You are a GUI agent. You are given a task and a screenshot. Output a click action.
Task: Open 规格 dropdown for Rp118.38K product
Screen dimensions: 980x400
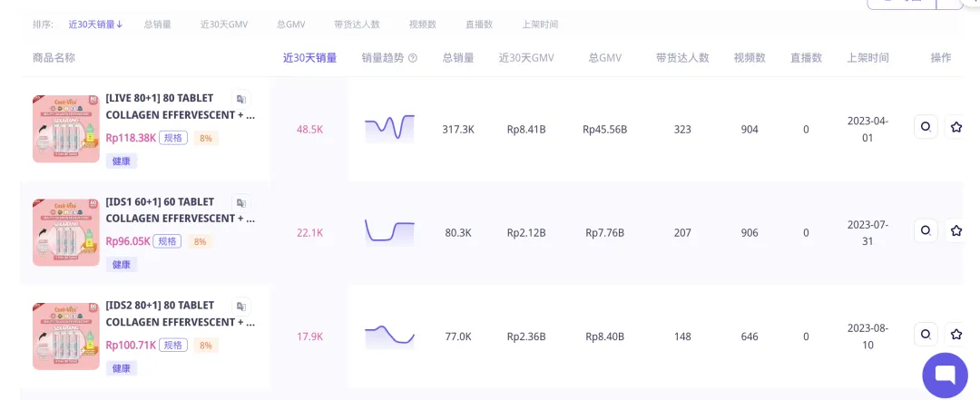(x=174, y=138)
